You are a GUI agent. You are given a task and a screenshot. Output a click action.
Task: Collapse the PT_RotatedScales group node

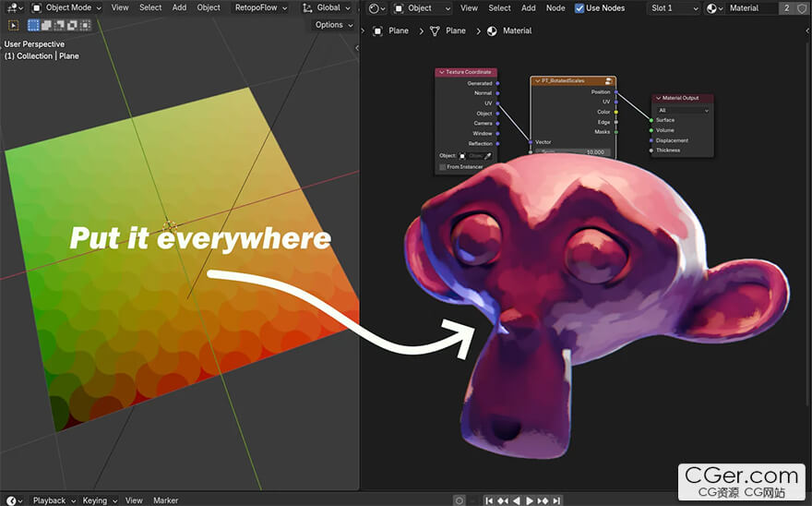(538, 81)
